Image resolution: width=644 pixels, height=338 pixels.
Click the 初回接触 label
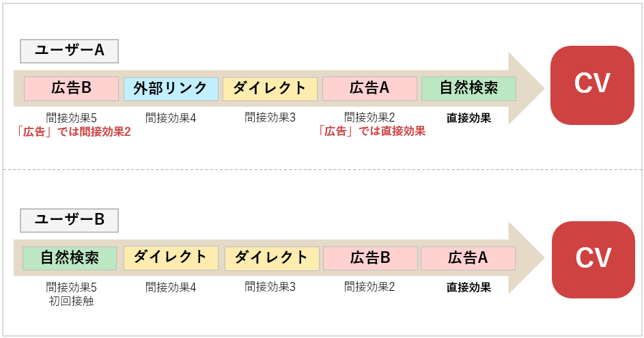click(x=71, y=301)
